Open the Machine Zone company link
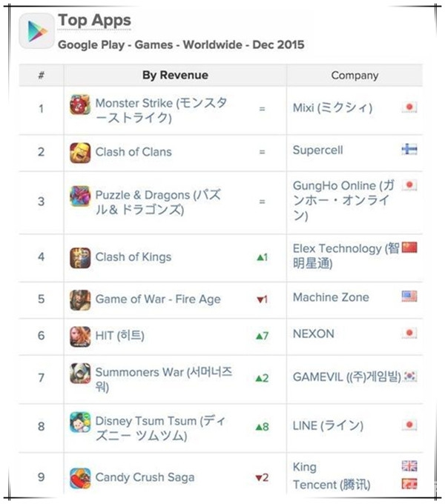The height and width of the screenshot is (504, 445). tap(331, 297)
